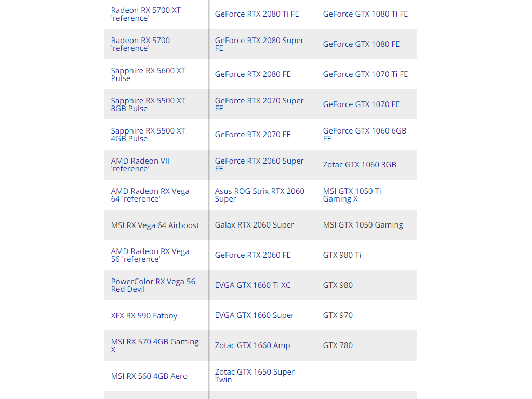
Task: Open GeForce RTX 2080 Super FE link
Action: (259, 45)
